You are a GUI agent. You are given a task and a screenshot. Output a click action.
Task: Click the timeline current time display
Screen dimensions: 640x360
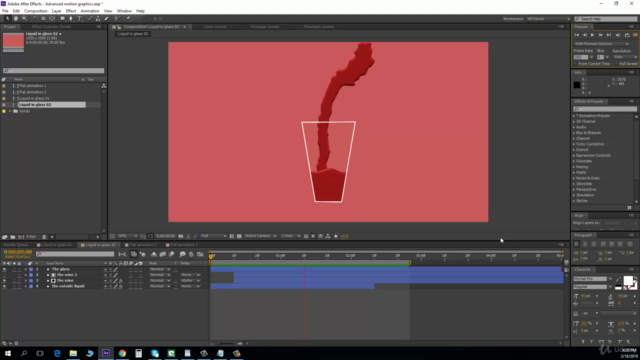(18, 252)
